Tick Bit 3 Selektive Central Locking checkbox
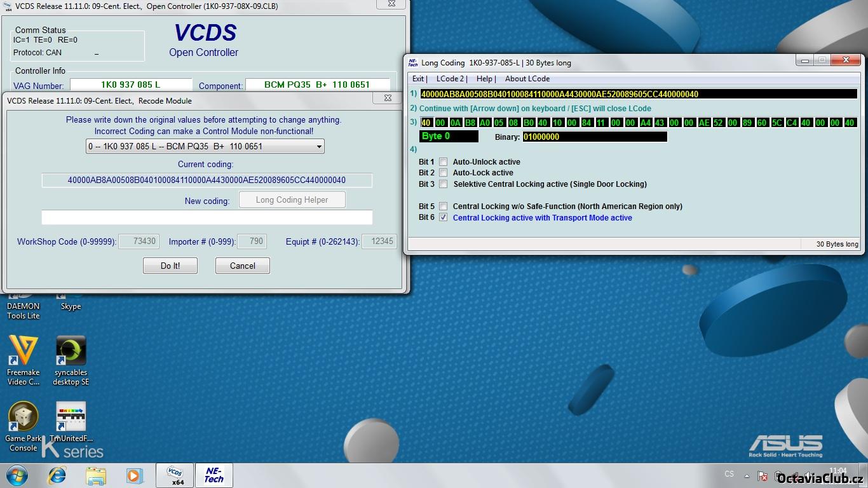 (443, 184)
